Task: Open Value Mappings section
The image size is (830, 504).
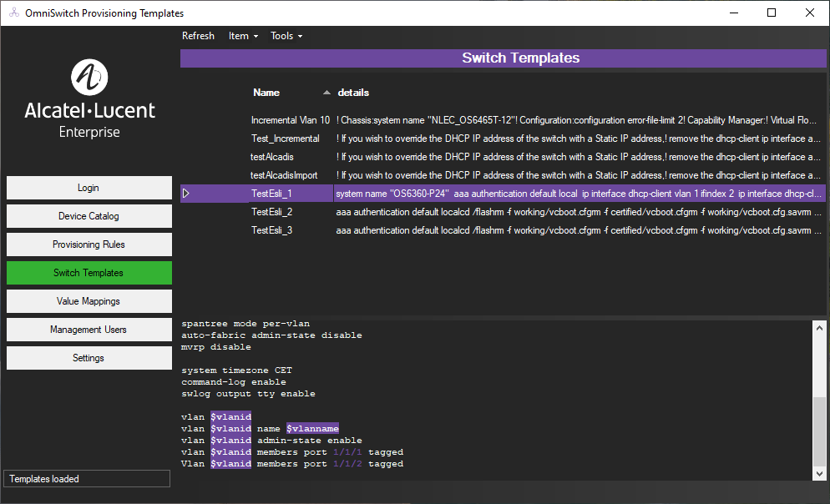Action: [x=89, y=301]
